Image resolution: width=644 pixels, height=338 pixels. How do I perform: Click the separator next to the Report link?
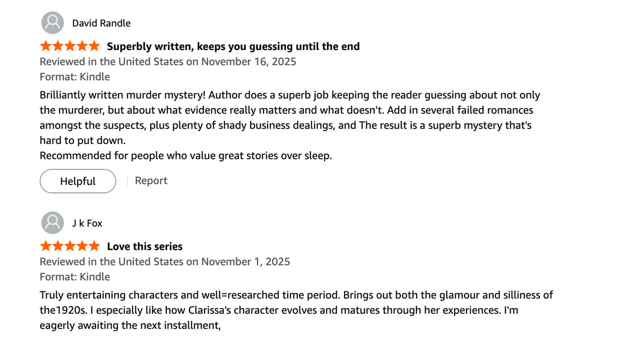[x=128, y=181]
